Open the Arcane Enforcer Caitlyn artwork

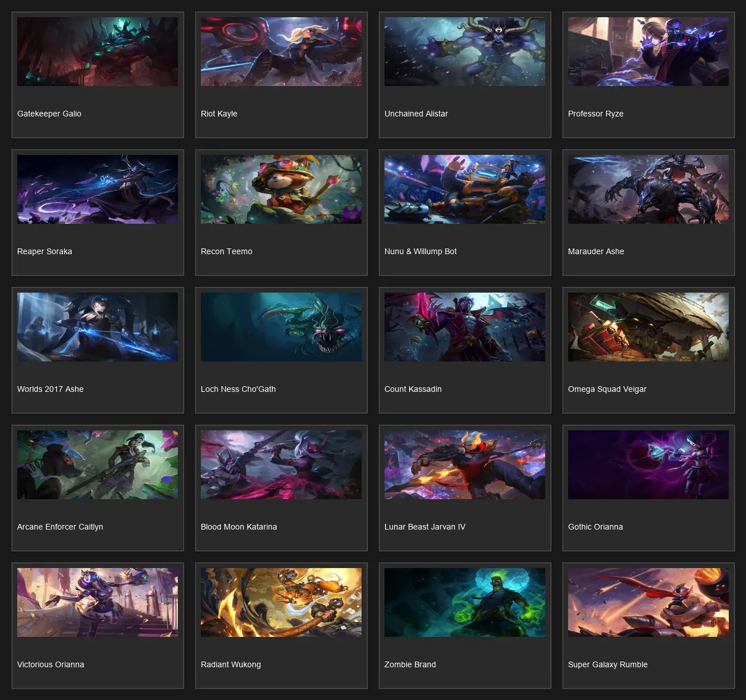point(98,465)
